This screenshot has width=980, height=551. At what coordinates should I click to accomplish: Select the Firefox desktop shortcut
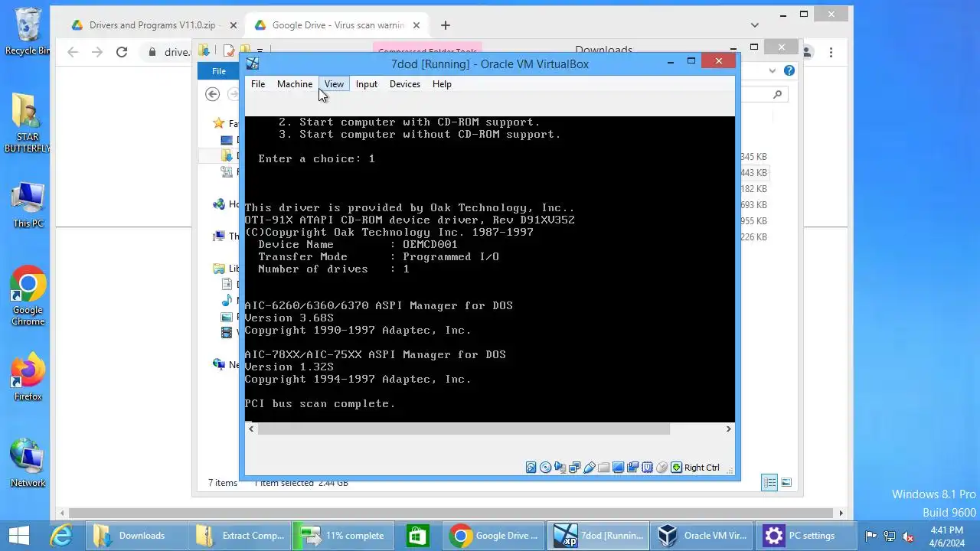pos(28,377)
